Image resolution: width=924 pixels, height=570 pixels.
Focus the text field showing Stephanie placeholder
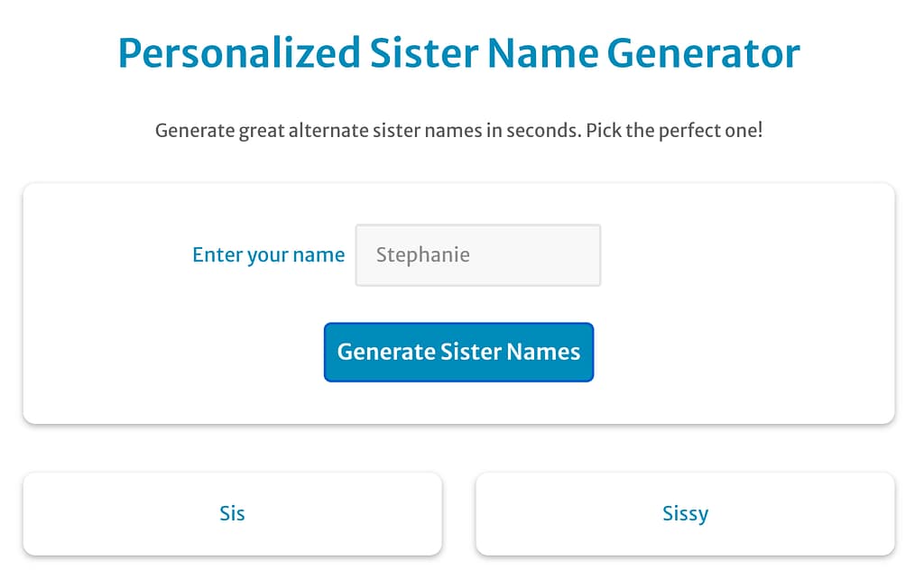point(478,255)
